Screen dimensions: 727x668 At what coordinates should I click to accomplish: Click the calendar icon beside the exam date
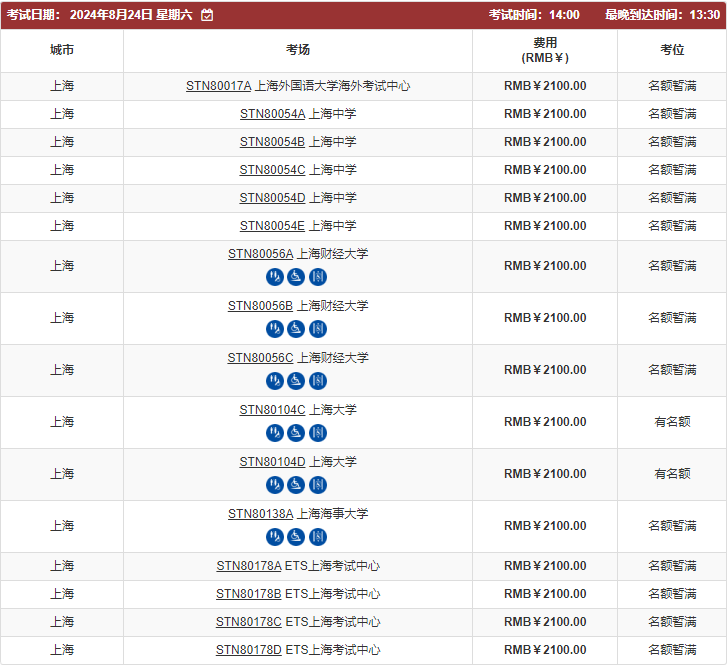pyautogui.click(x=207, y=15)
